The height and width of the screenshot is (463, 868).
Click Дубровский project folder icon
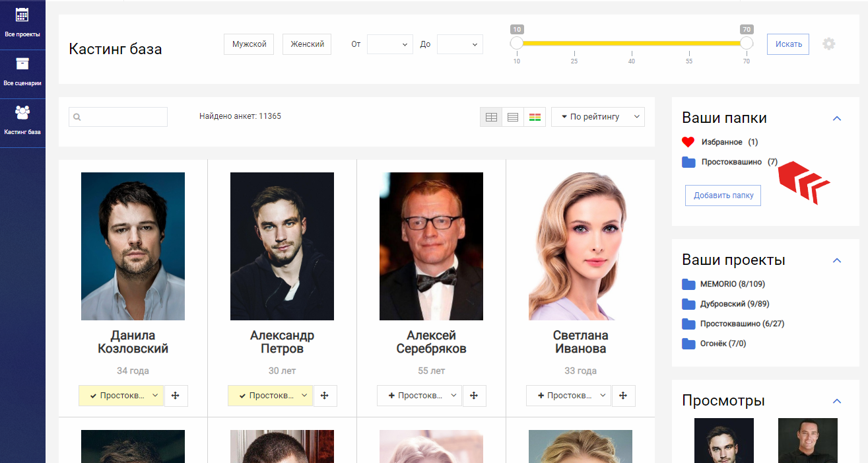[x=688, y=304]
